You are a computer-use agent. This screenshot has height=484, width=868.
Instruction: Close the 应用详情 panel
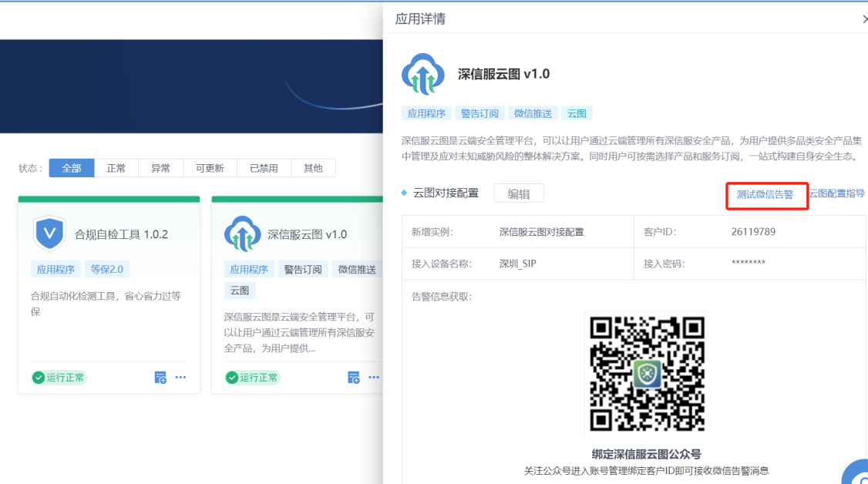point(864,19)
